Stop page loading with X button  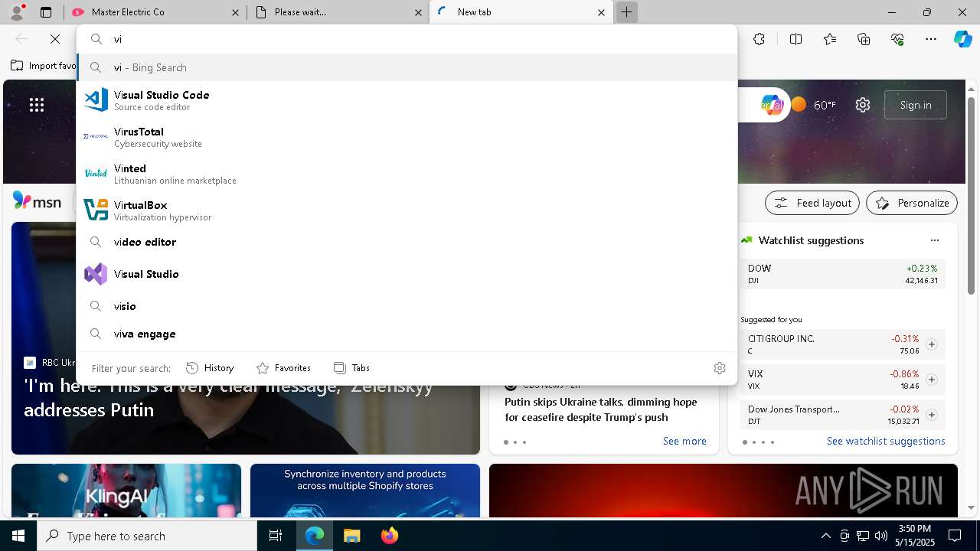pyautogui.click(x=55, y=39)
